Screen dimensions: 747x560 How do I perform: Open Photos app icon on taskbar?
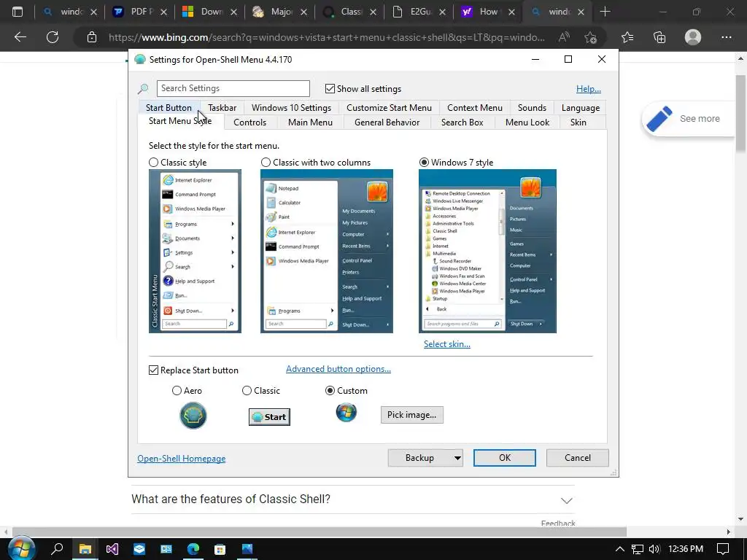[x=247, y=549]
